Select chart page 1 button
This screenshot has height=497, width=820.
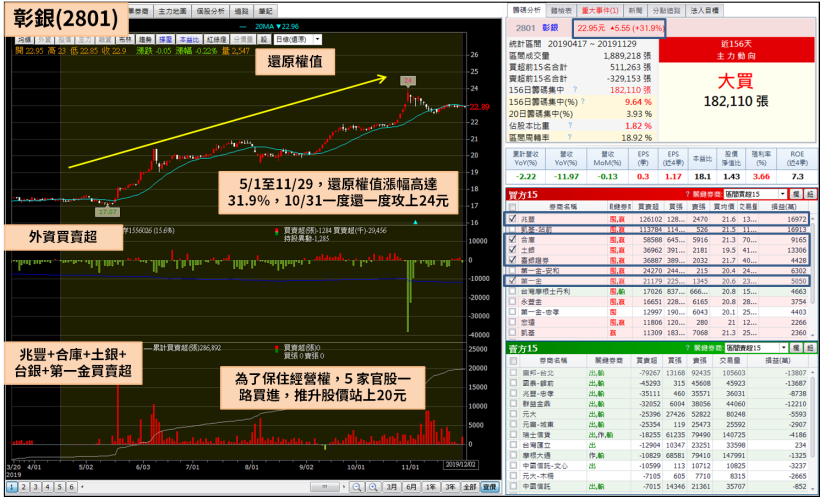coord(12,487)
